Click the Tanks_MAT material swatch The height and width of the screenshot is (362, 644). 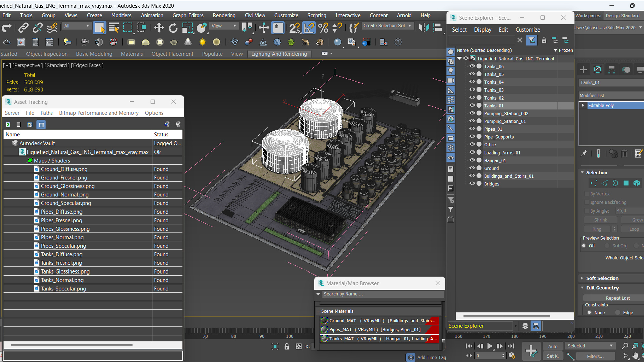coord(324,339)
